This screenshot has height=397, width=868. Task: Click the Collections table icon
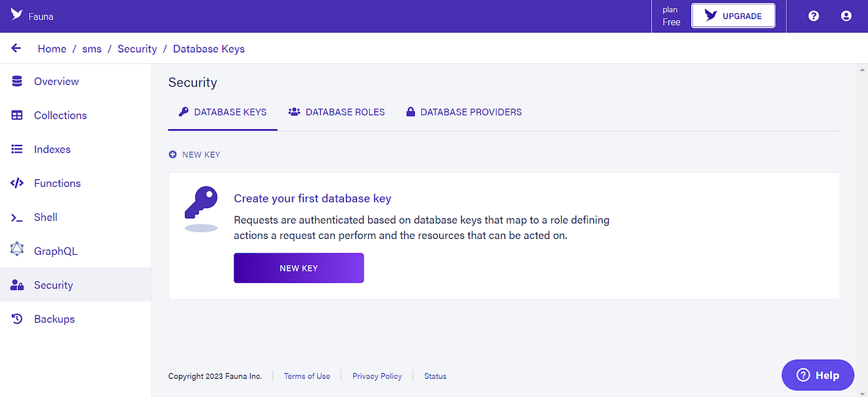(17, 115)
